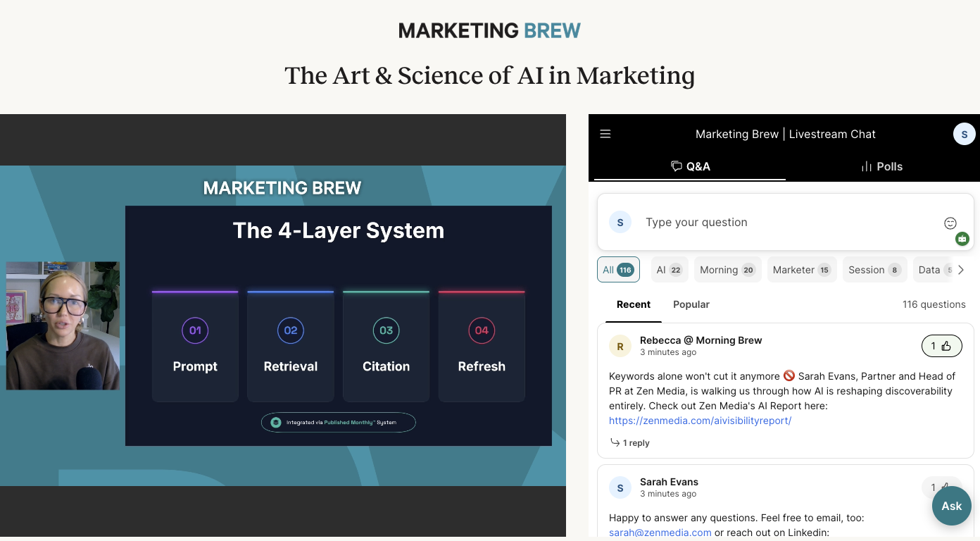Enable the AI question filter chip
980x541 pixels.
pyautogui.click(x=669, y=269)
